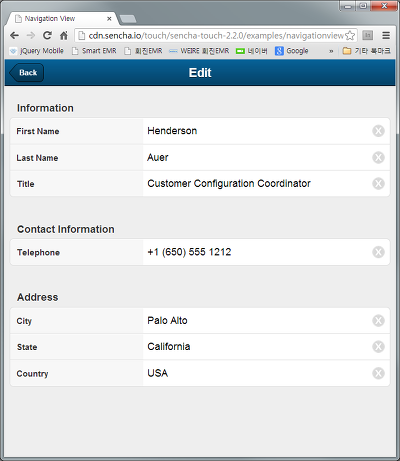The height and width of the screenshot is (461, 400).
Task: Clear the First Name field with its X icon
Action: point(378,131)
